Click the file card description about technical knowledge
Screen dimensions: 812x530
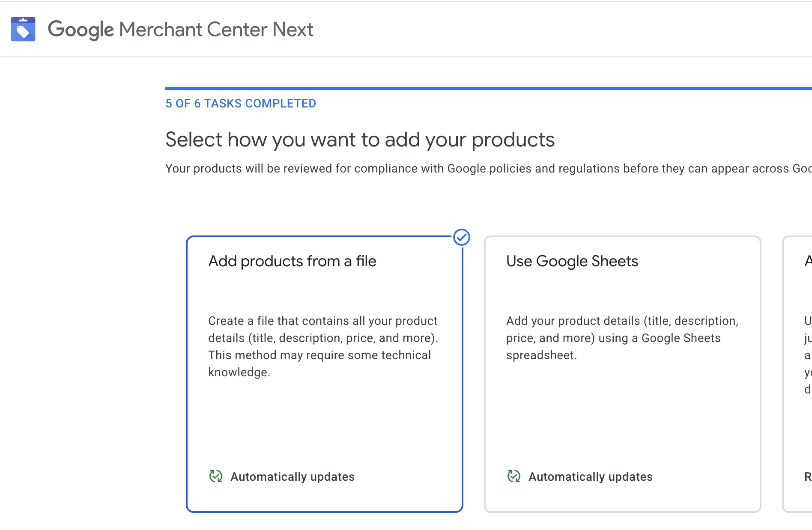click(323, 347)
